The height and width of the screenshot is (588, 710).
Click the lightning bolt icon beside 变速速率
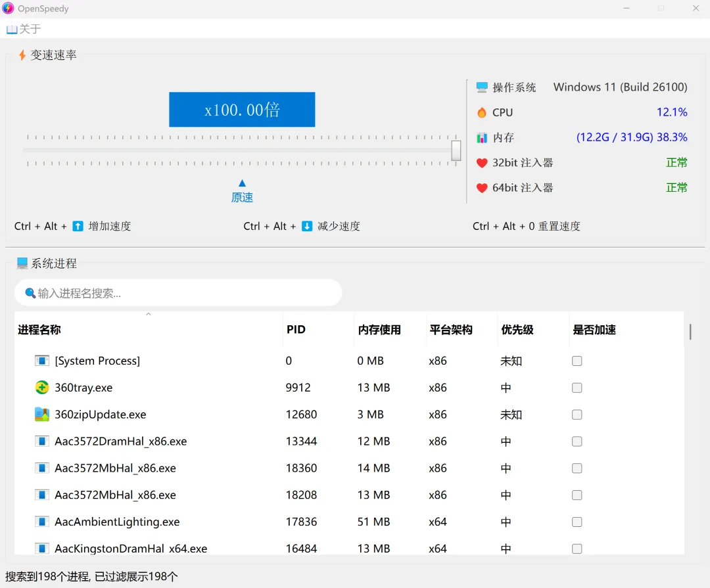(x=22, y=55)
